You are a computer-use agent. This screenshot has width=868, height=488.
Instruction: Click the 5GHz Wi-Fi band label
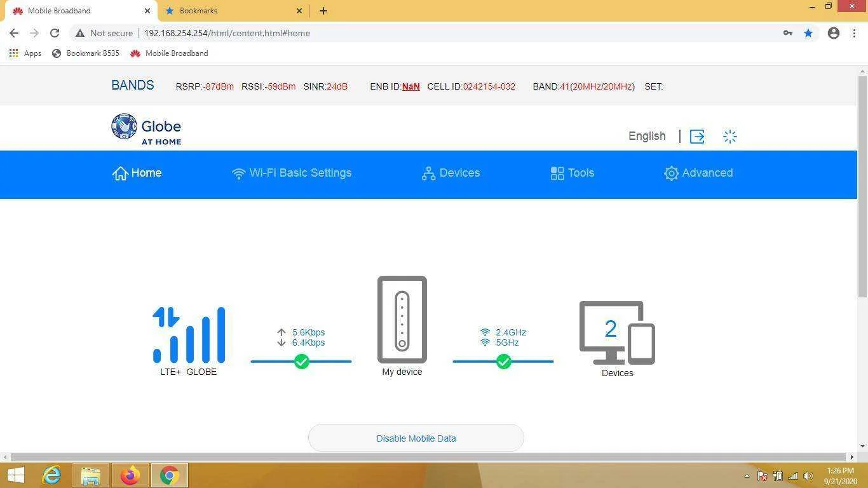click(x=507, y=342)
